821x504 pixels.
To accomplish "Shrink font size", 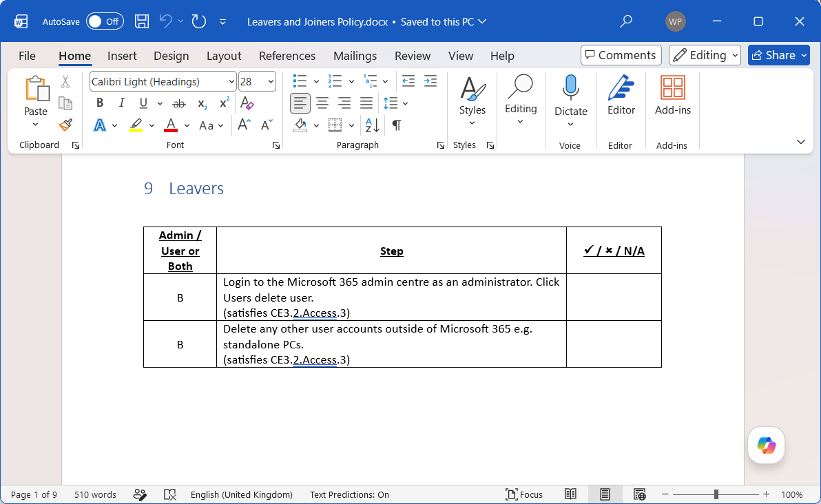I will pos(267,125).
